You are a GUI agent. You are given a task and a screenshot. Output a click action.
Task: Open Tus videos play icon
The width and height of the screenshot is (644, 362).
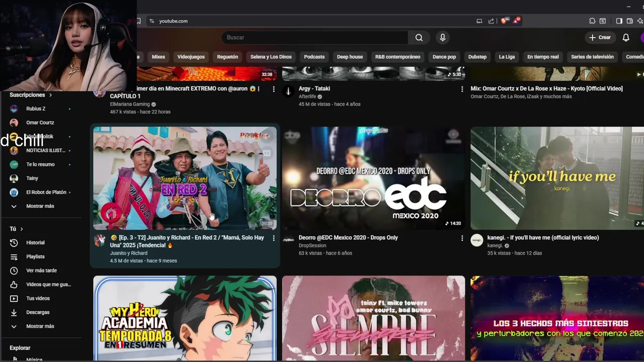point(14,299)
